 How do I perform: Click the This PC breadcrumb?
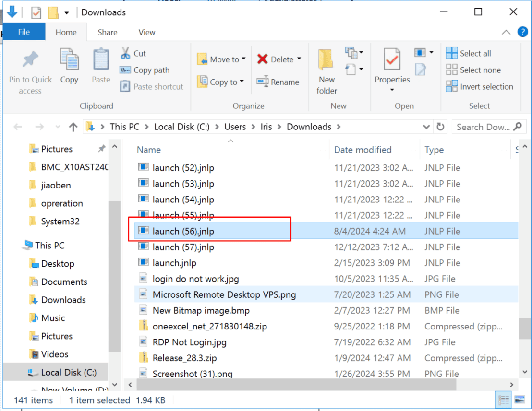point(124,127)
